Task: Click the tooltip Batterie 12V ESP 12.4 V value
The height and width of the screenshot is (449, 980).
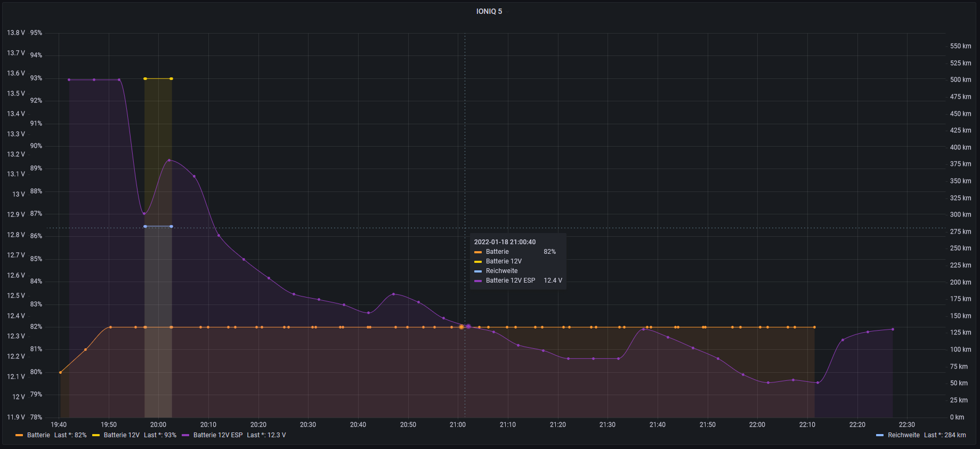Action: point(553,280)
